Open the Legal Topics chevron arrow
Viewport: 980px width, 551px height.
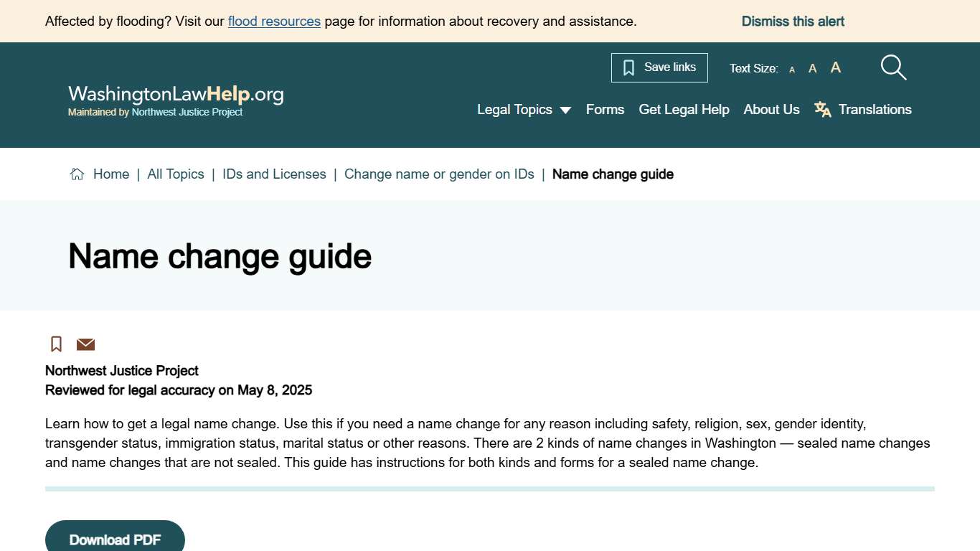[566, 110]
